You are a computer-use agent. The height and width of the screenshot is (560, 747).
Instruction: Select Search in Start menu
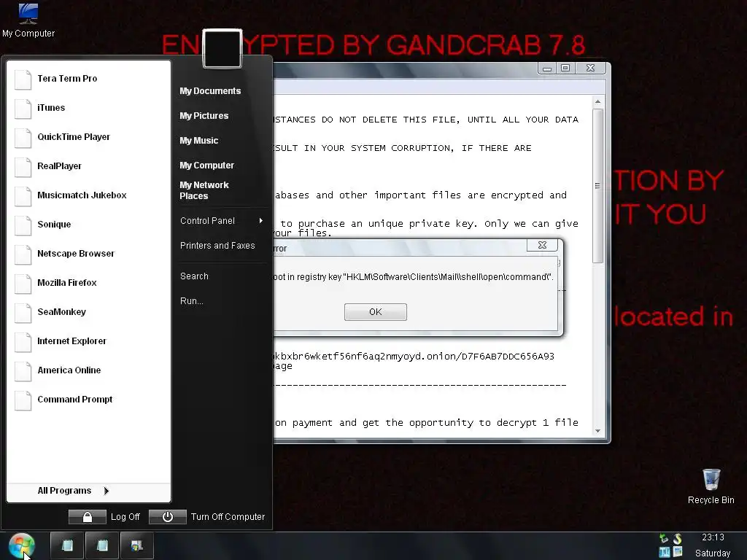(194, 276)
